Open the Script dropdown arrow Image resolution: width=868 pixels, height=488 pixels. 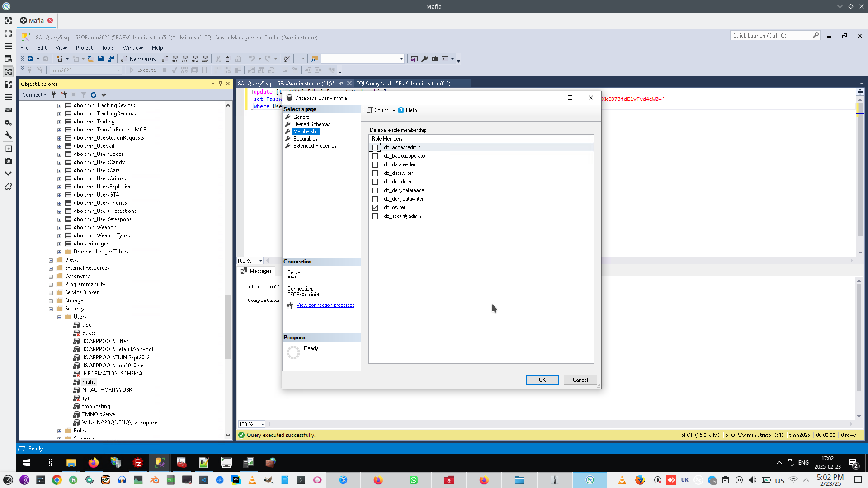point(394,110)
